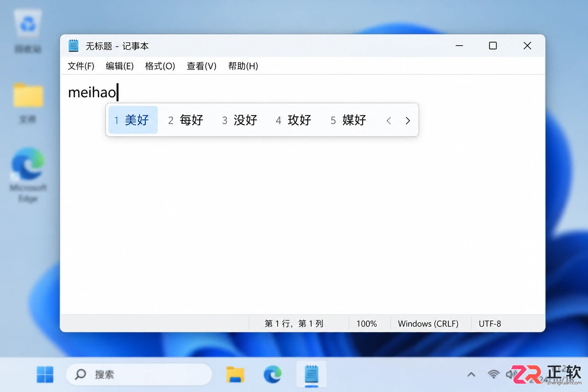Open the 格式(O) menu

tap(160, 66)
